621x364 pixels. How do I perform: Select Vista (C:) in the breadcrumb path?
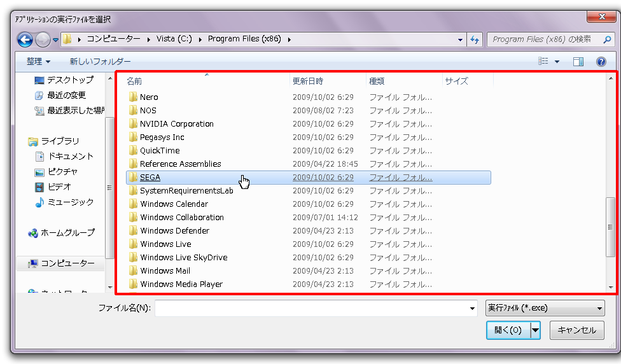click(x=174, y=39)
